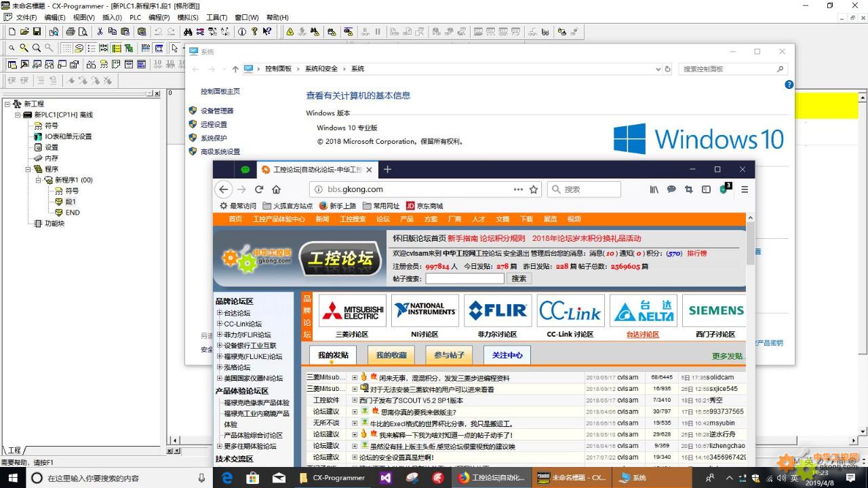Image resolution: width=868 pixels, height=488 pixels.
Task: Toggle the project workspace view icon
Action: (x=12, y=64)
